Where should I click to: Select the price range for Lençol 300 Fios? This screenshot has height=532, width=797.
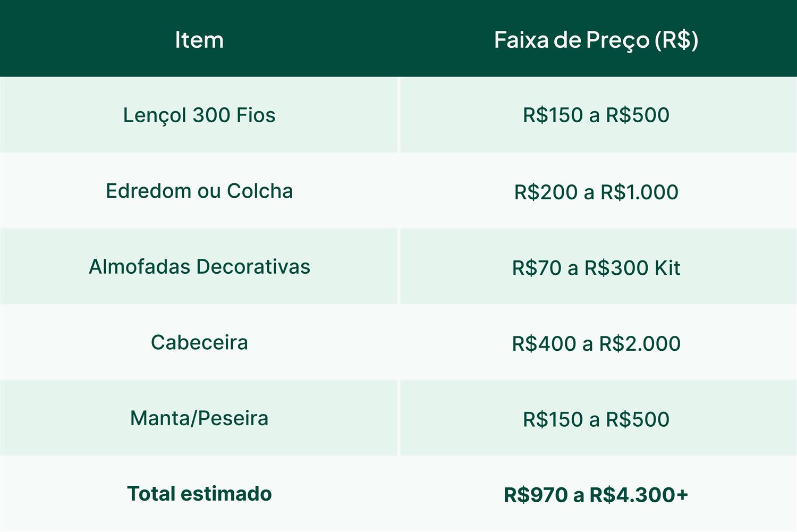596,115
